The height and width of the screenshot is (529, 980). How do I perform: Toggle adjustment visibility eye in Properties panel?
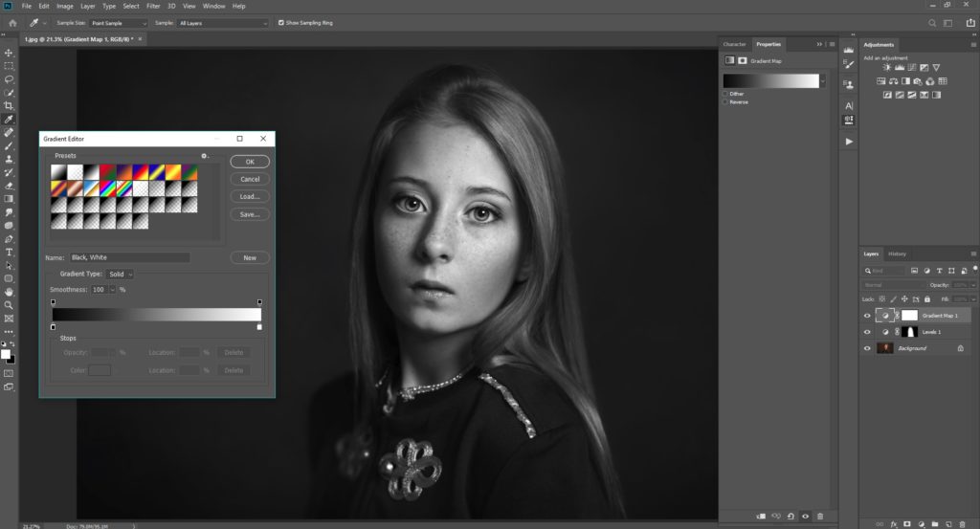click(x=806, y=517)
